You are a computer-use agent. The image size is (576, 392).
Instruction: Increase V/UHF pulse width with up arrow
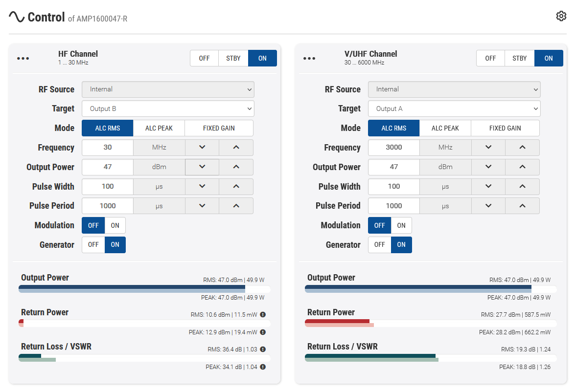tap(522, 186)
